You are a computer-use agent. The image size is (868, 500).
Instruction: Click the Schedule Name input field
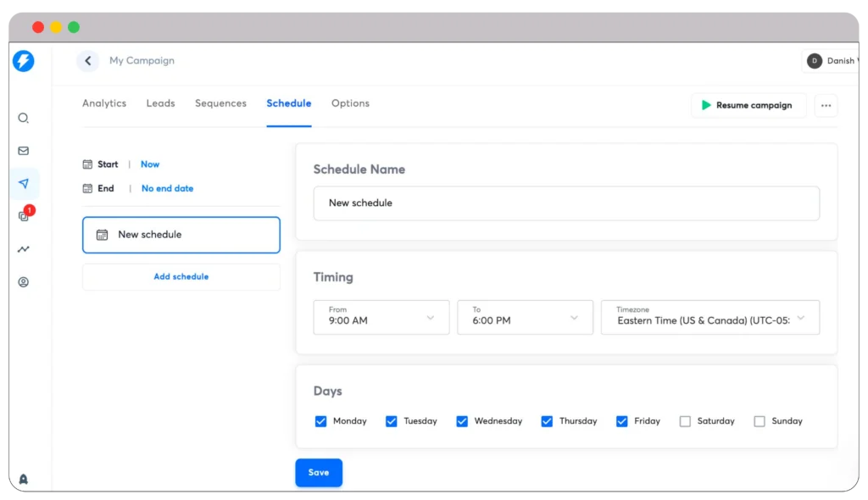point(566,203)
